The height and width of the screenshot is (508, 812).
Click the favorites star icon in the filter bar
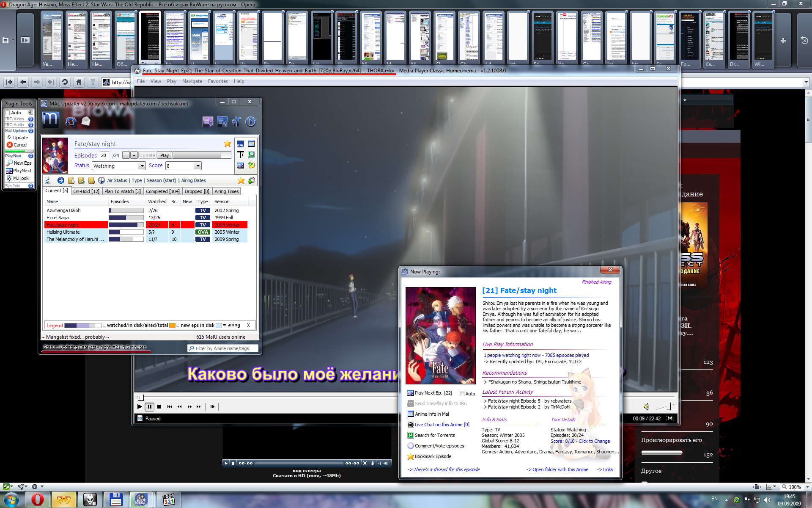click(241, 180)
